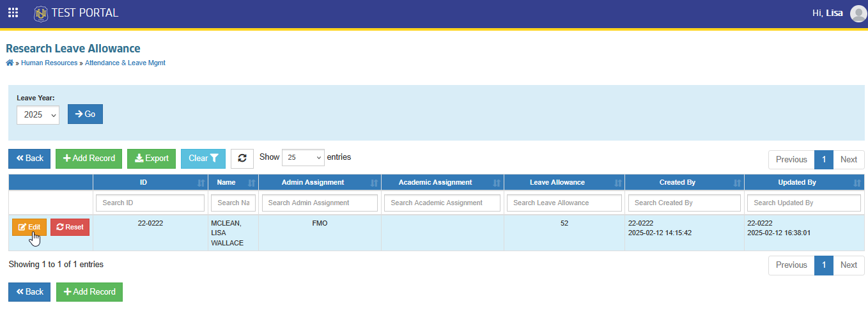The width and height of the screenshot is (868, 317).
Task: Click bottom pagination Next
Action: 849,265
